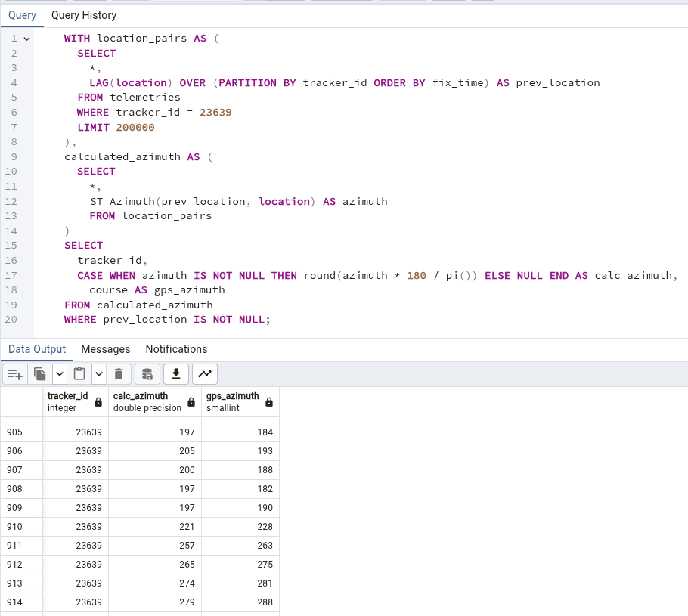Click gps_azimuth cell 190 in row 909
This screenshot has width=688, height=616.
(240, 508)
